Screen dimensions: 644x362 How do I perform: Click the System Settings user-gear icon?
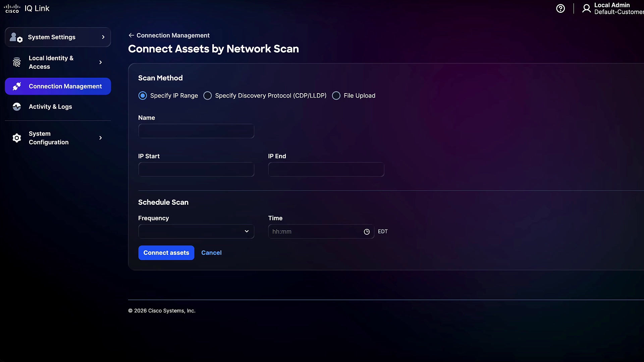(16, 37)
